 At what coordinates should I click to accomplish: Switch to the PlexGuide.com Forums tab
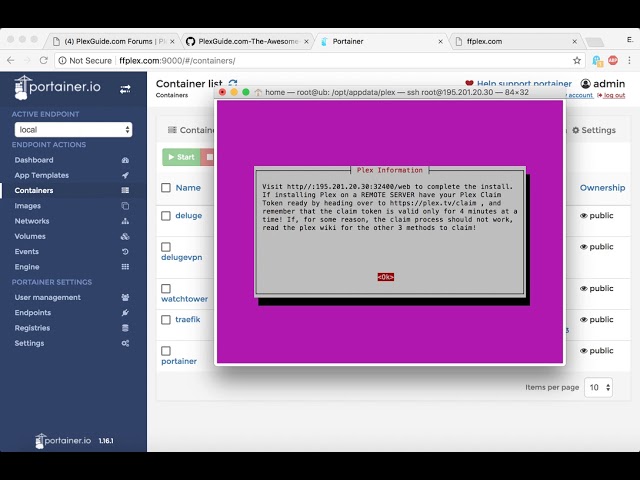tap(110, 41)
